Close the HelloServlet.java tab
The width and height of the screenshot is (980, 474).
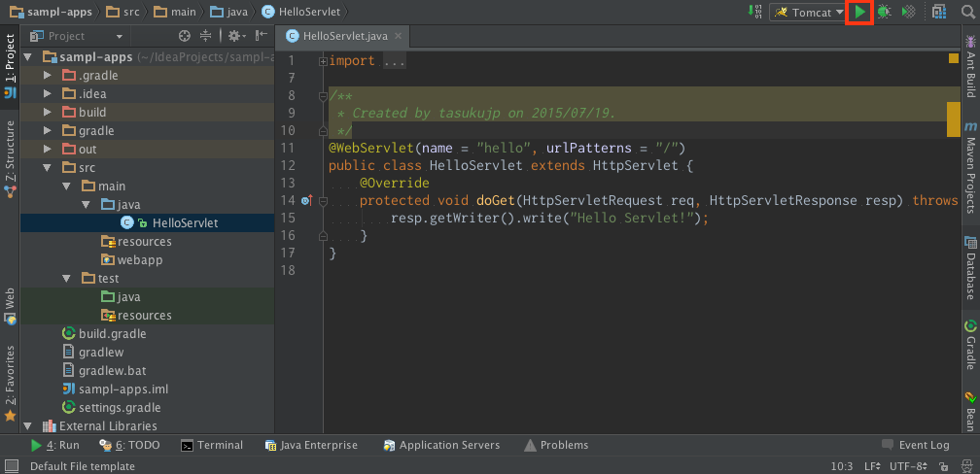[399, 36]
